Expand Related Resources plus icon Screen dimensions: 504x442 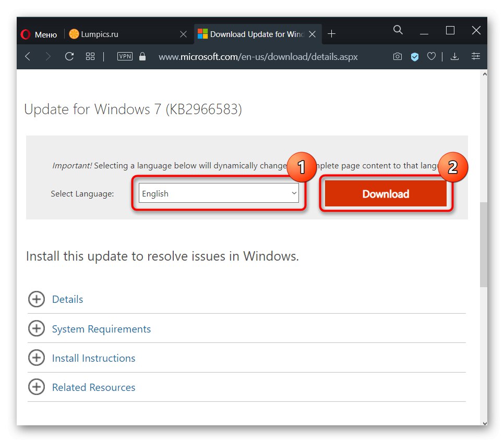(37, 387)
